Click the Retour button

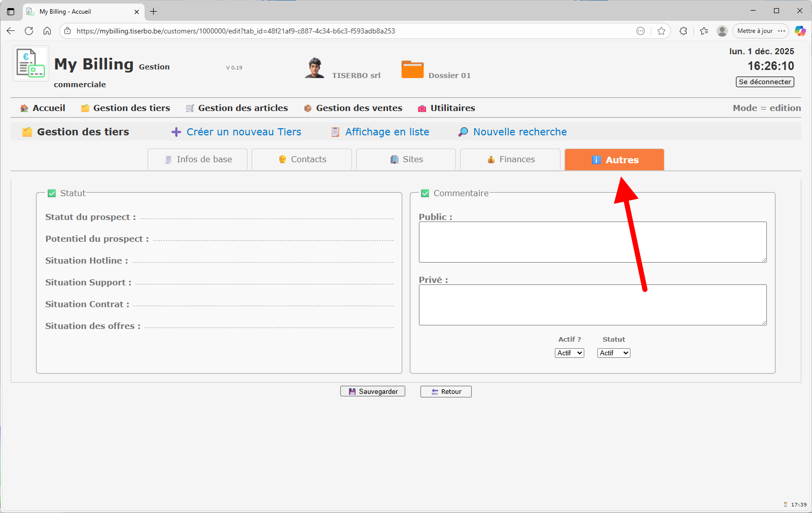point(446,391)
